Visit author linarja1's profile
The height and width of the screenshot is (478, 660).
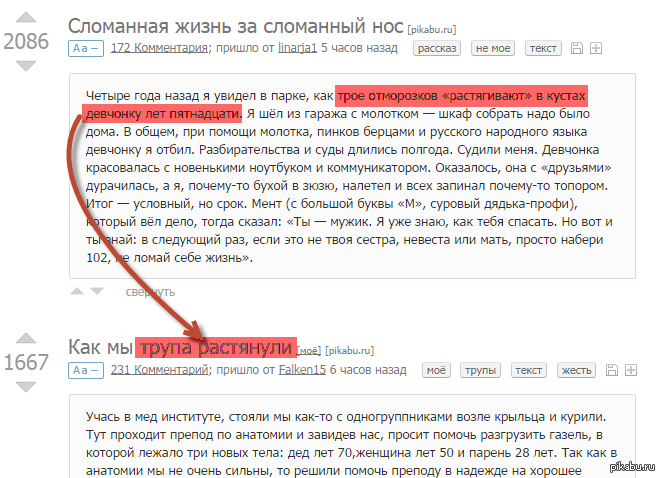298,47
